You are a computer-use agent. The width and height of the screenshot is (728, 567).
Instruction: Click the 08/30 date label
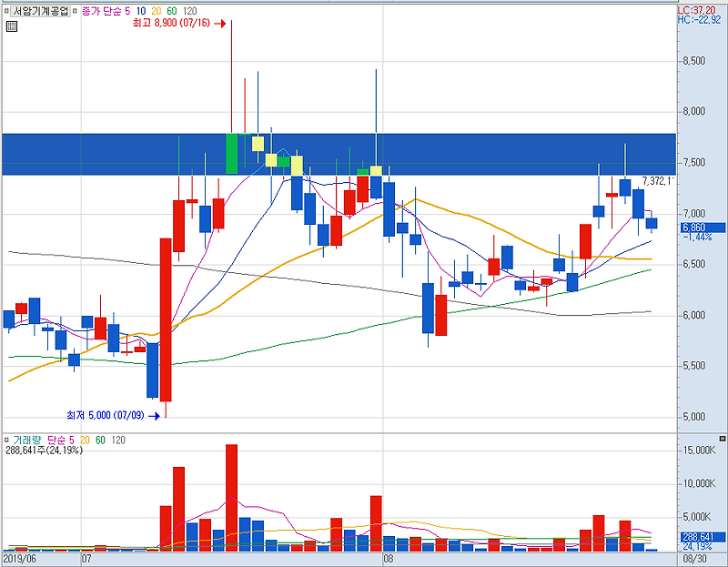(695, 558)
